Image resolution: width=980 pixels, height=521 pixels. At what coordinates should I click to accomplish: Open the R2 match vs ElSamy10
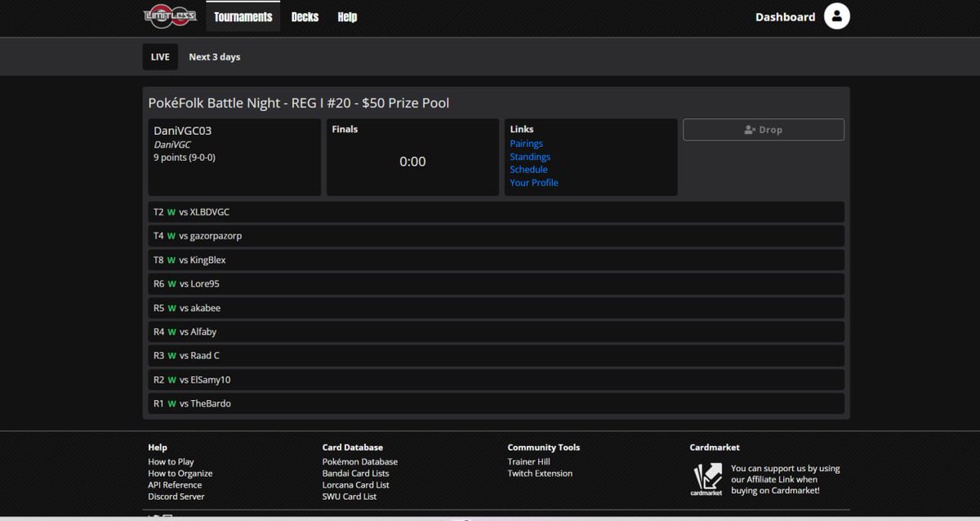click(x=497, y=380)
